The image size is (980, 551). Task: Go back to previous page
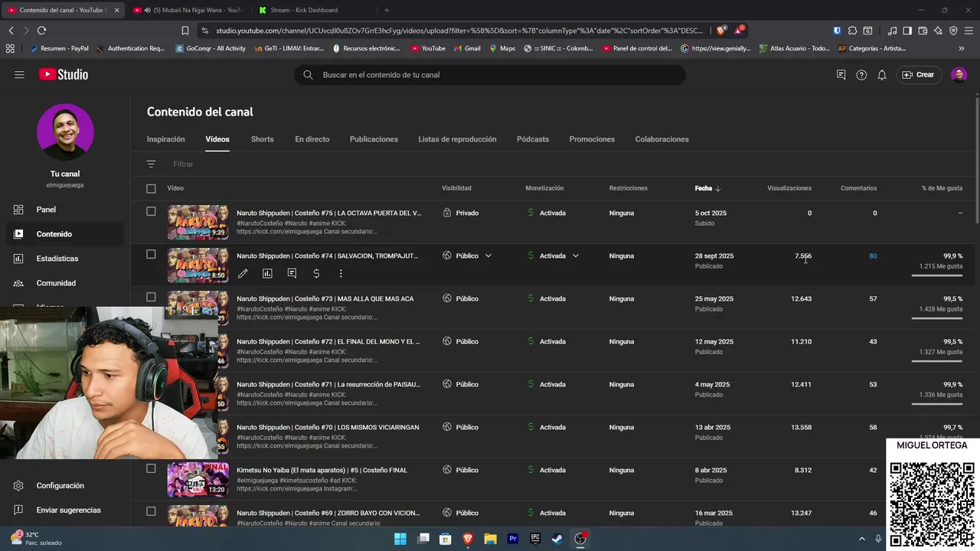click(11, 31)
